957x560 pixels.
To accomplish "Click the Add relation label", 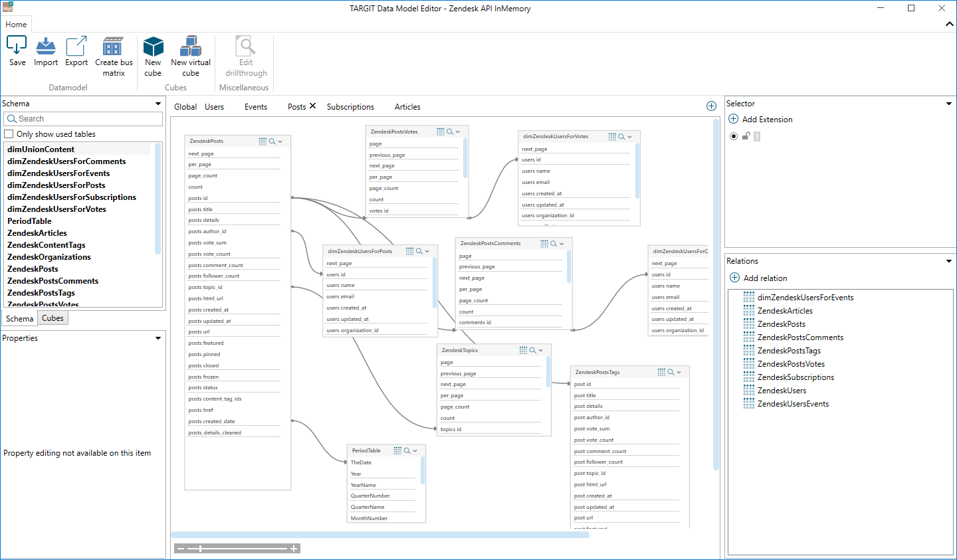I will tap(765, 278).
